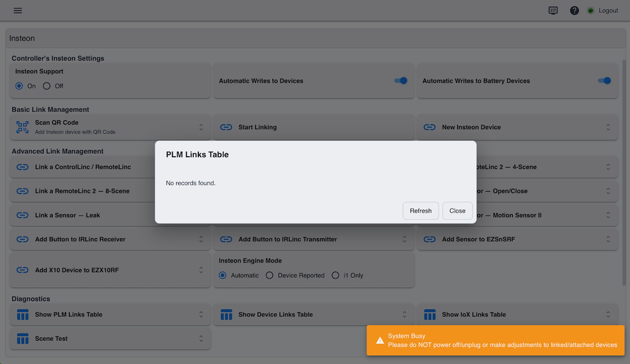The image size is (630, 364).
Task: Open the hamburger navigation menu
Action: 18,11
